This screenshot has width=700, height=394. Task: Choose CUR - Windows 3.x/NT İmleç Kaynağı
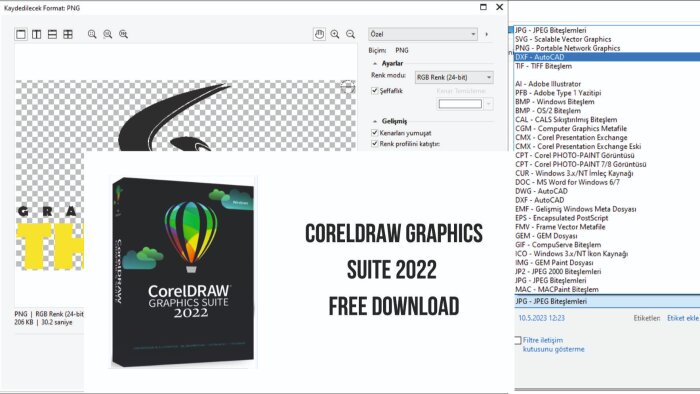574,173
